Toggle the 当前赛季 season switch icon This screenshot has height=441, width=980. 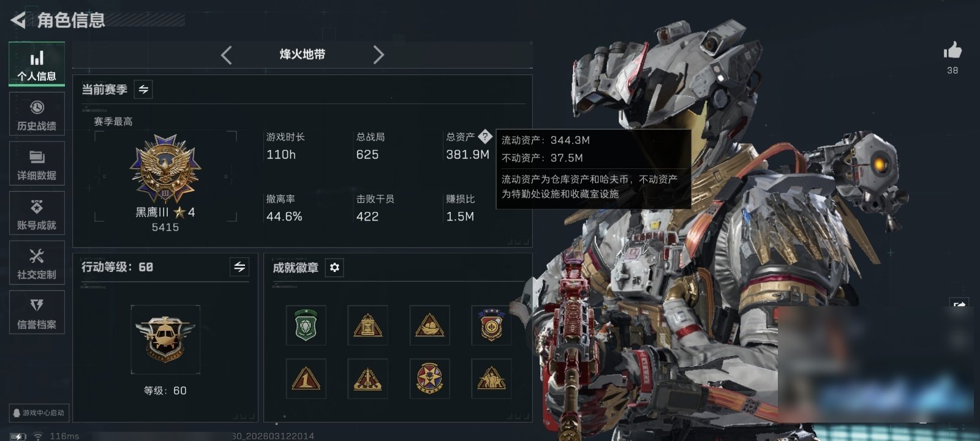[143, 89]
